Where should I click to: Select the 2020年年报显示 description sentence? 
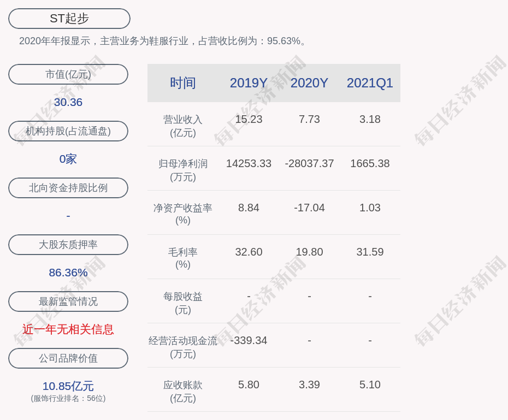pos(163,41)
